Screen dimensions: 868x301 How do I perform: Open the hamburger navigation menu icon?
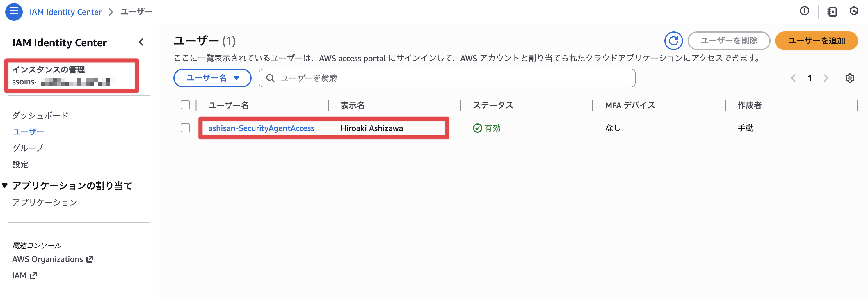click(x=14, y=12)
